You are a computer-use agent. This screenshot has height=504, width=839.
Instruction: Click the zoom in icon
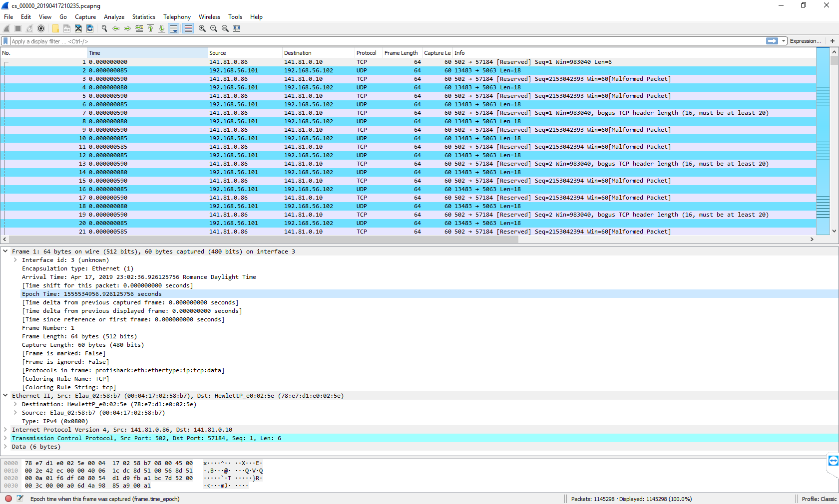(202, 28)
